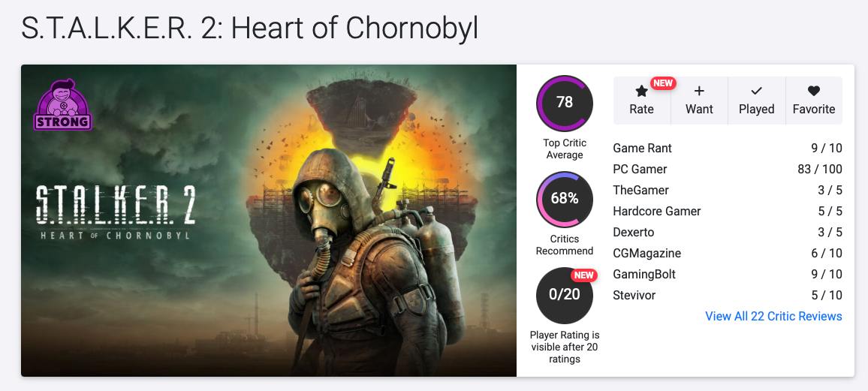The width and height of the screenshot is (868, 391).
Task: Click the star Rate icon
Action: point(641,92)
